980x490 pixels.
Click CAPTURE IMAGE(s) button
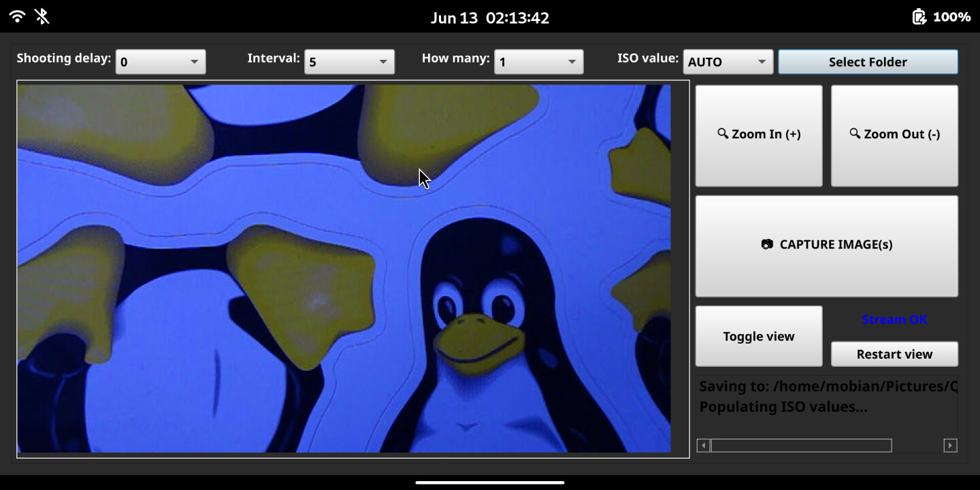click(827, 246)
